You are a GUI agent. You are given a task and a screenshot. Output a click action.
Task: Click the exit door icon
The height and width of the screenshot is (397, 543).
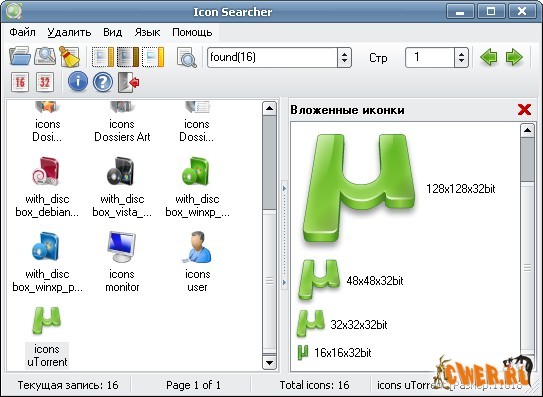click(128, 82)
